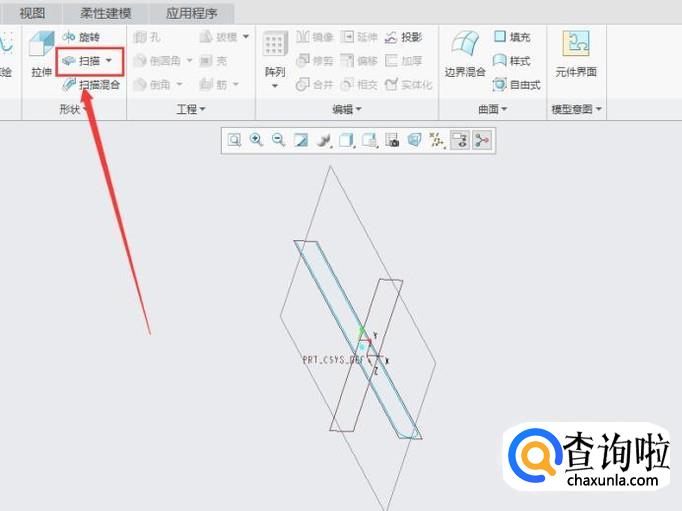The width and height of the screenshot is (682, 511).
Task: Toggle annotation display in view toolbar
Action: (460, 140)
